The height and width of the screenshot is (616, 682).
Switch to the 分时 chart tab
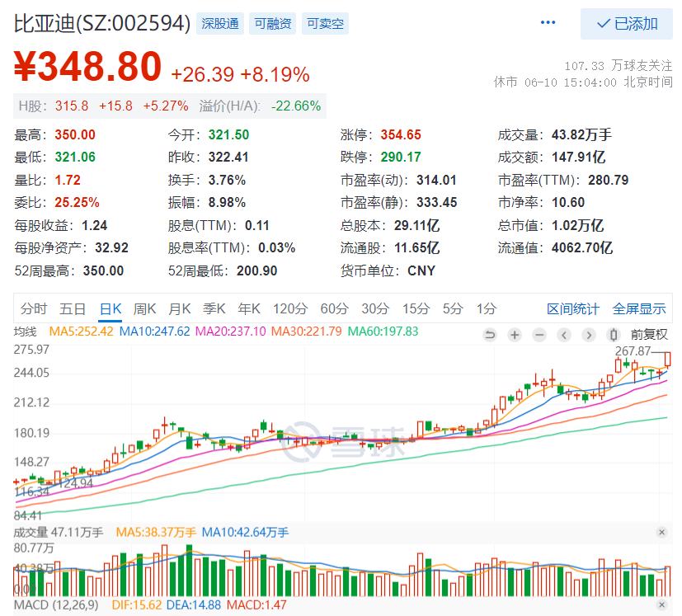tap(34, 309)
